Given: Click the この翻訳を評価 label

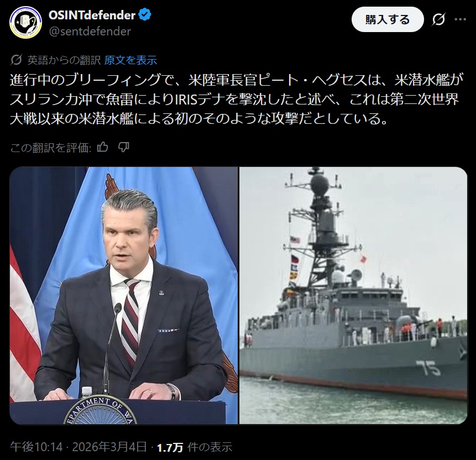Looking at the screenshot, I should (51, 148).
